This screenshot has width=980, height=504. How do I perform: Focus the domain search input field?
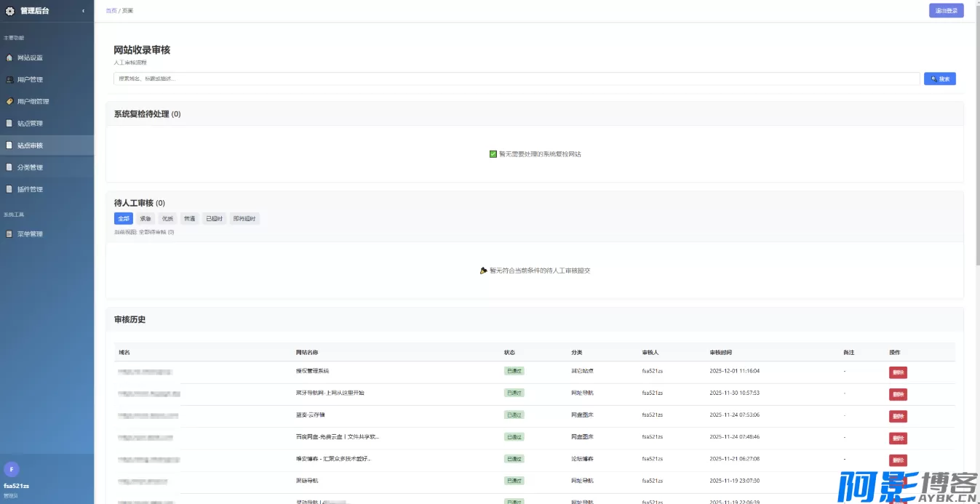517,79
